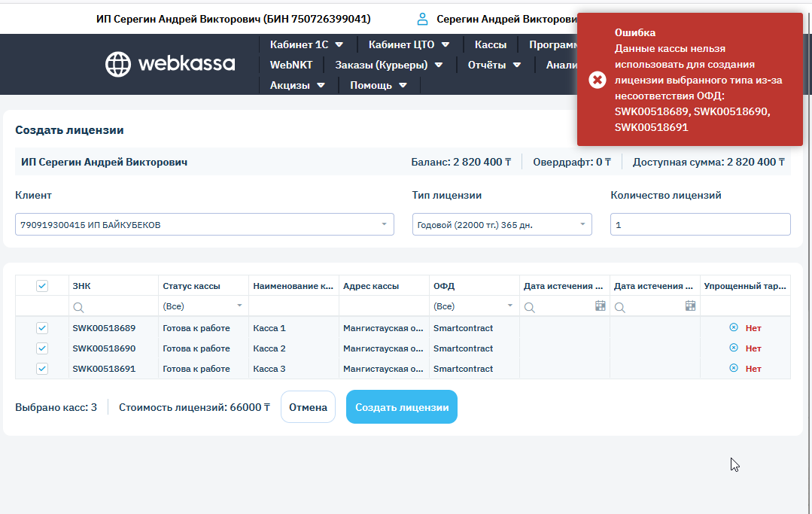The height and width of the screenshot is (514, 812).
Task: Click the Наименование кассы filter field
Action: tap(293, 306)
